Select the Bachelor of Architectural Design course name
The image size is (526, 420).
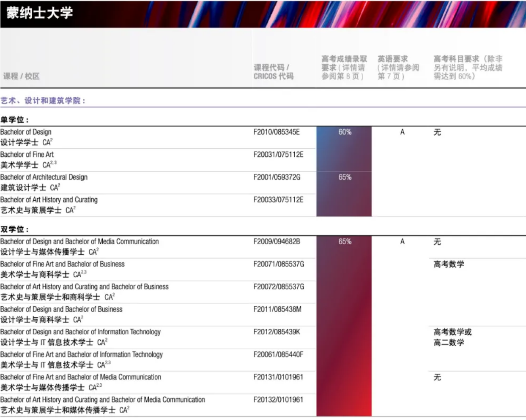click(44, 177)
